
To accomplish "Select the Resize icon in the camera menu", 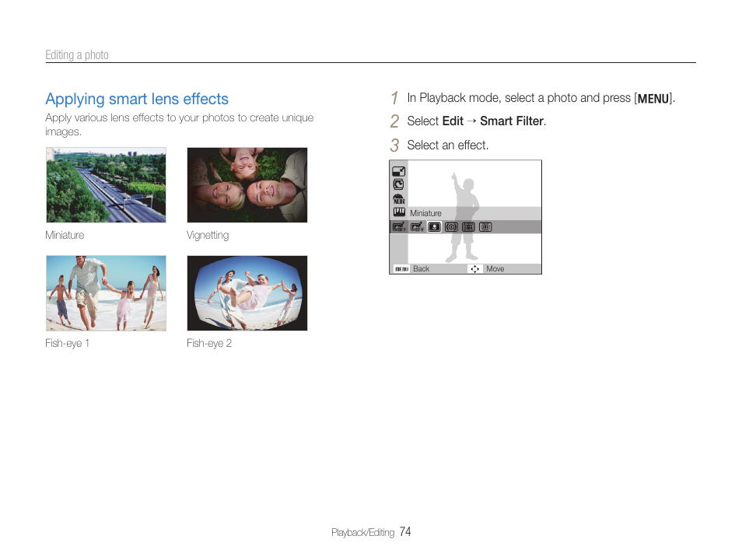I will (x=399, y=171).
